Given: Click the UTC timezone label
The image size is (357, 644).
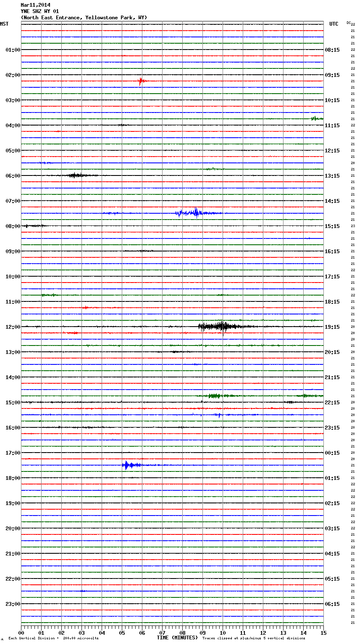Looking at the screenshot, I should [x=334, y=24].
